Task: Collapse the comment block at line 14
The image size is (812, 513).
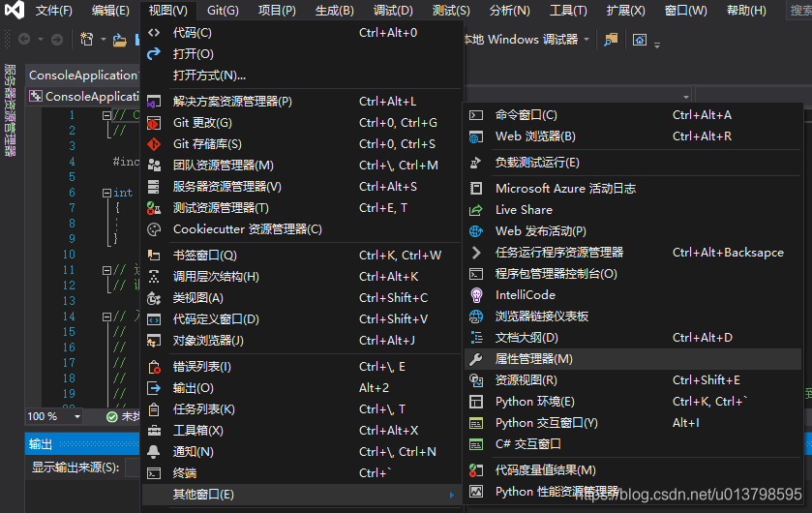Action: click(106, 317)
